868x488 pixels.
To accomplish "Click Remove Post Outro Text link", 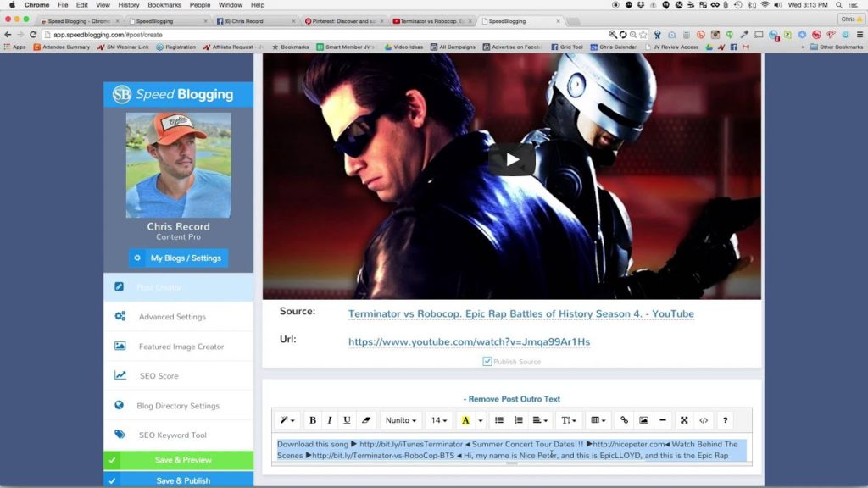I will pyautogui.click(x=511, y=399).
